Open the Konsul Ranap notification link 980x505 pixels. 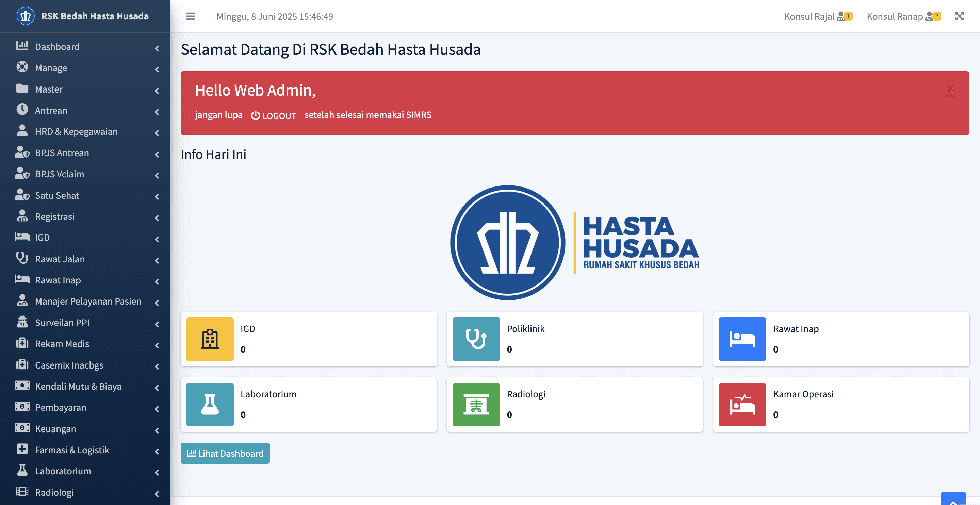903,16
